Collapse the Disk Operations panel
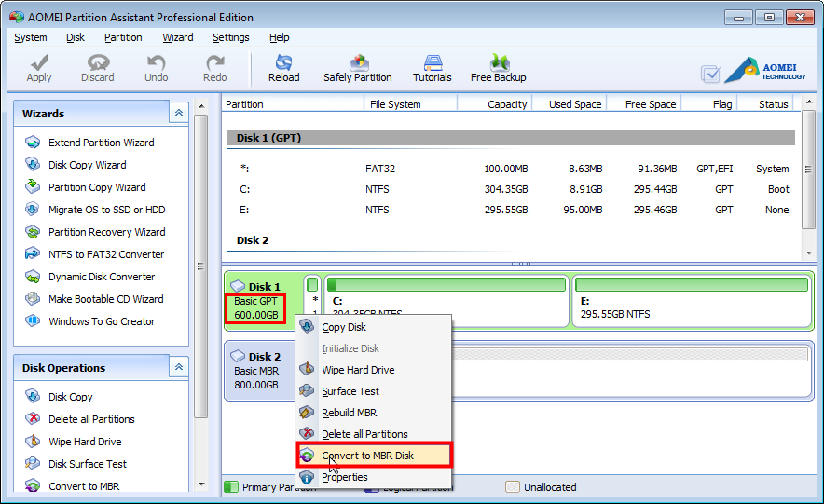824x504 pixels. [179, 367]
